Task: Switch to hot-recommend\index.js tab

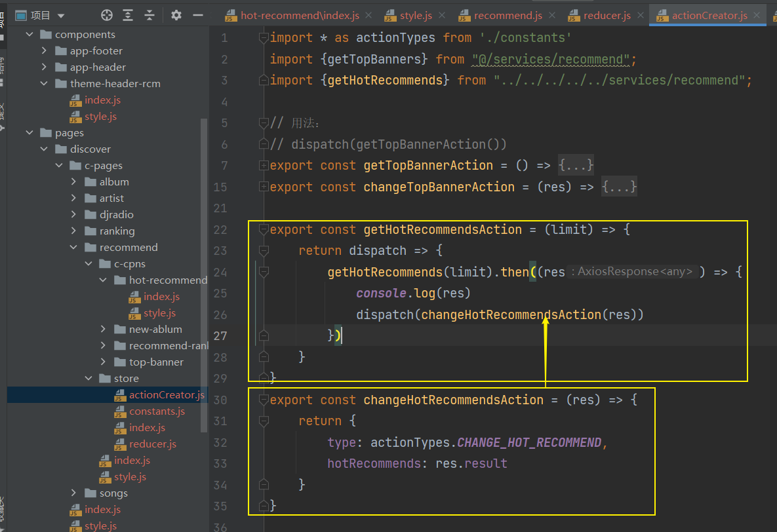Action: [x=300, y=16]
